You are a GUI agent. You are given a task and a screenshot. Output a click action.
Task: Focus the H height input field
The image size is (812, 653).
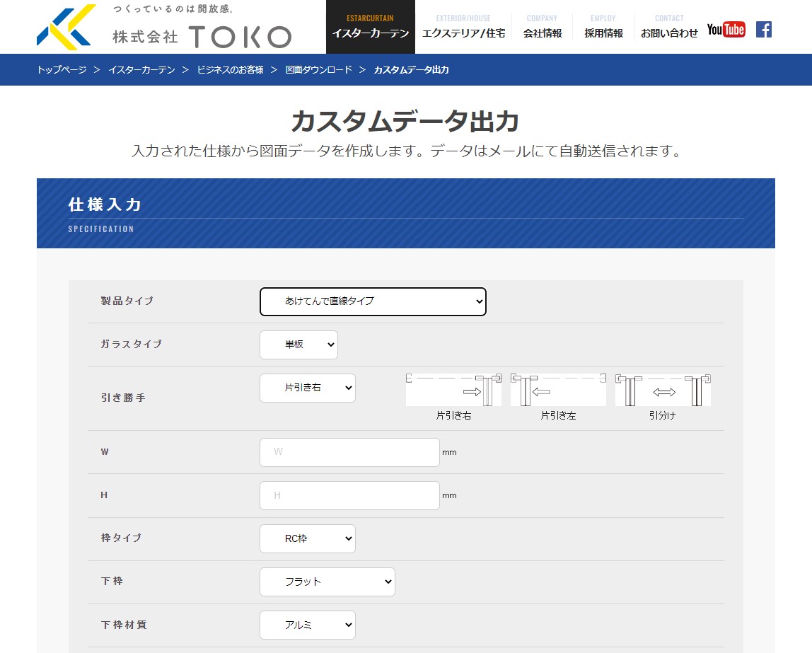click(349, 495)
